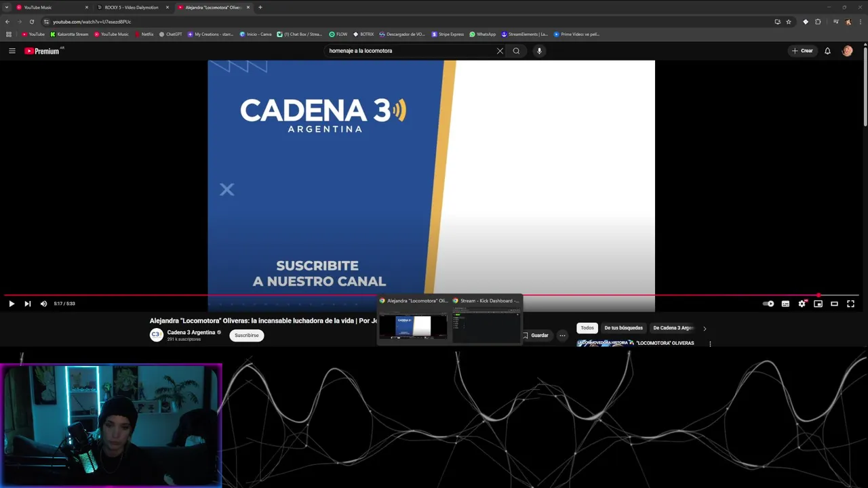Open Cadena 3 Argentina channel avatar
The image size is (868, 488).
tap(157, 335)
